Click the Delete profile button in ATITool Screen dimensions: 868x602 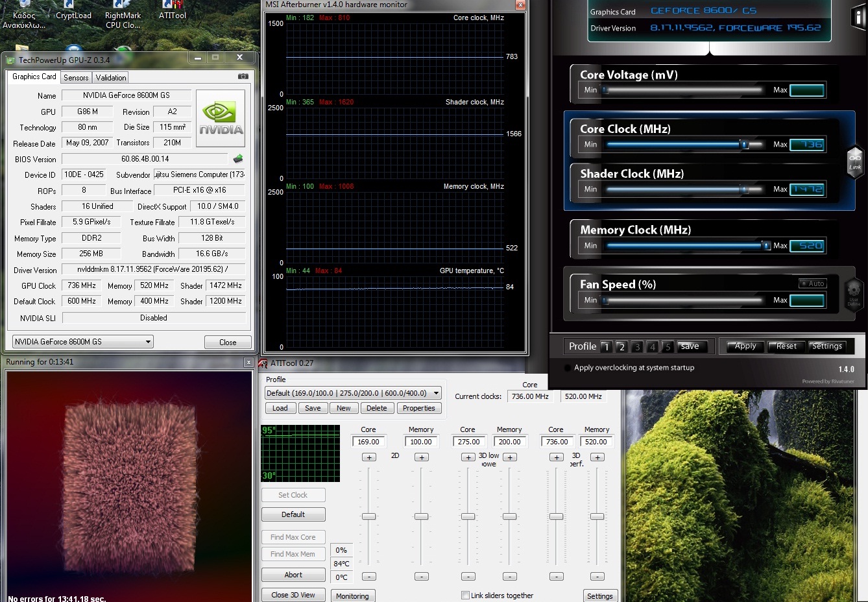376,408
